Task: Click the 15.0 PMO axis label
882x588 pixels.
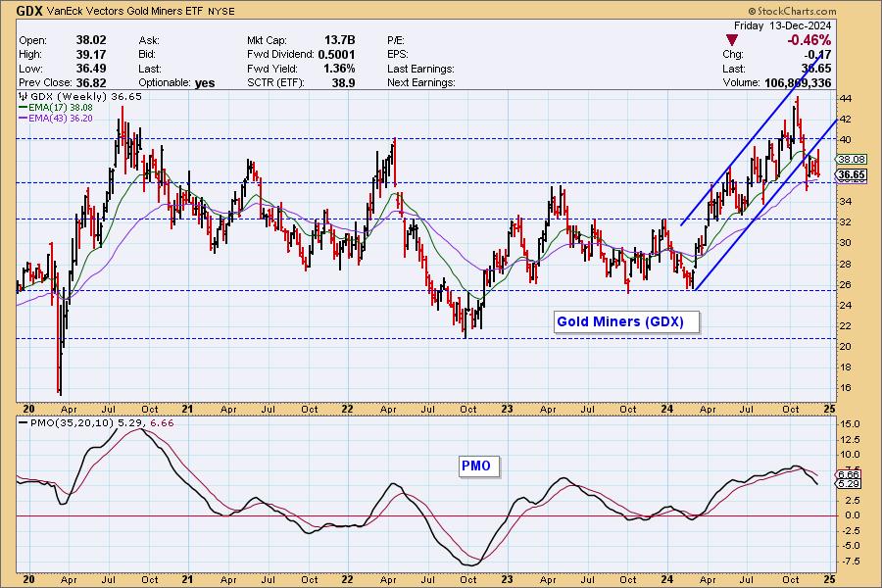Action: click(x=850, y=424)
